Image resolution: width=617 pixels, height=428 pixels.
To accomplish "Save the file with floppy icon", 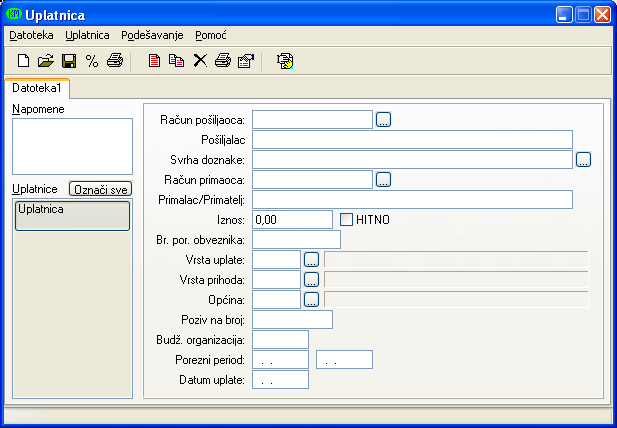I will [x=69, y=61].
